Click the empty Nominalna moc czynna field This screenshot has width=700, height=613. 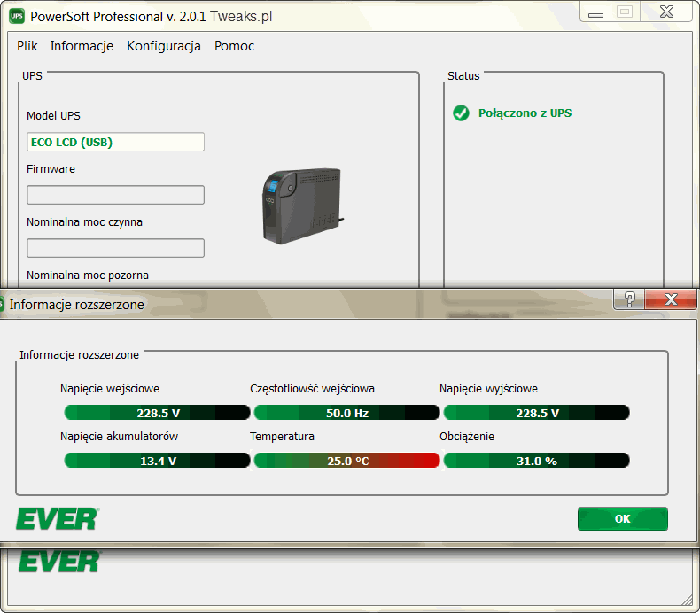pyautogui.click(x=115, y=248)
